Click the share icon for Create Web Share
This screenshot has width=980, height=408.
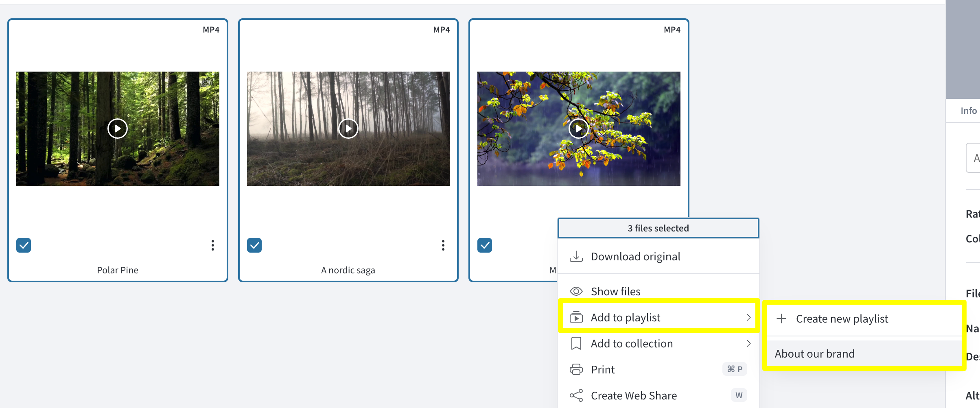pos(576,395)
